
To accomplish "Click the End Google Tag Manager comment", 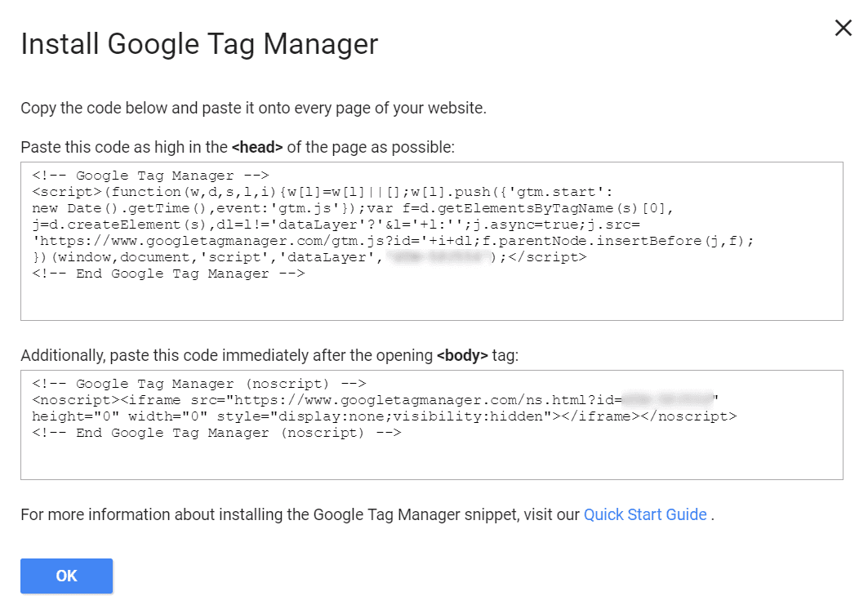I will tap(163, 273).
